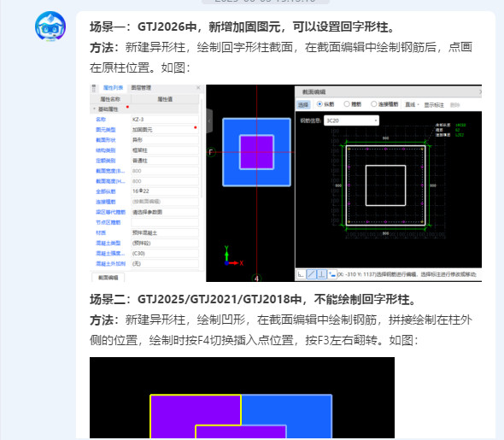Open the 图元类型 value 加固图元
Viewport: 504px width, 440px height.
pos(165,130)
